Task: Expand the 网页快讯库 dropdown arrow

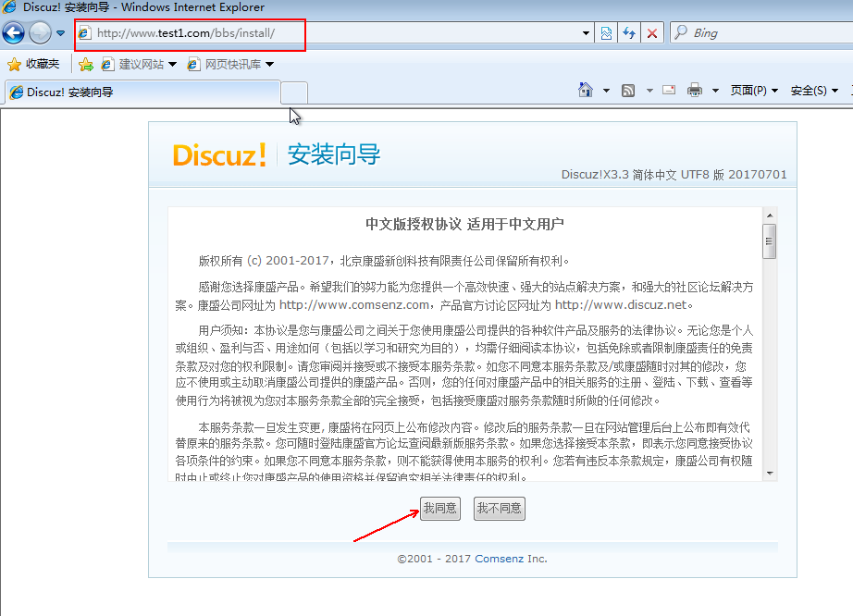Action: [269, 64]
